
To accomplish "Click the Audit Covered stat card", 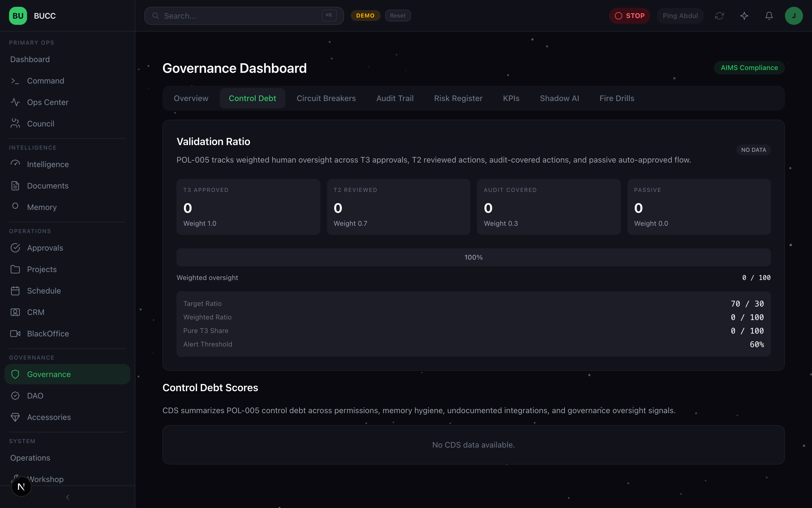I will [549, 207].
